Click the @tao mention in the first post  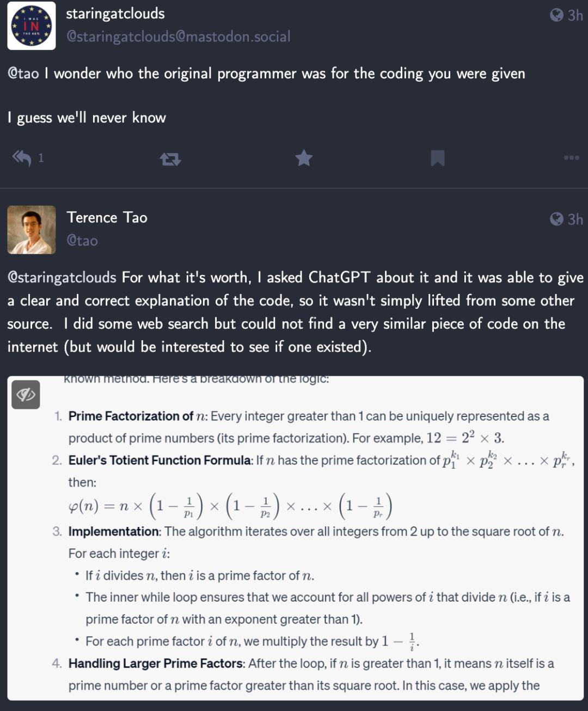23,73
